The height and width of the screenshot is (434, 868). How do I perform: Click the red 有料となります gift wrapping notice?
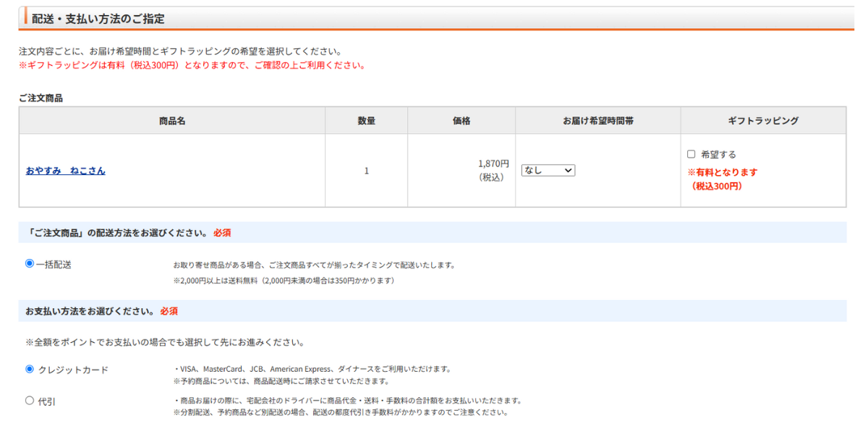pyautogui.click(x=722, y=173)
